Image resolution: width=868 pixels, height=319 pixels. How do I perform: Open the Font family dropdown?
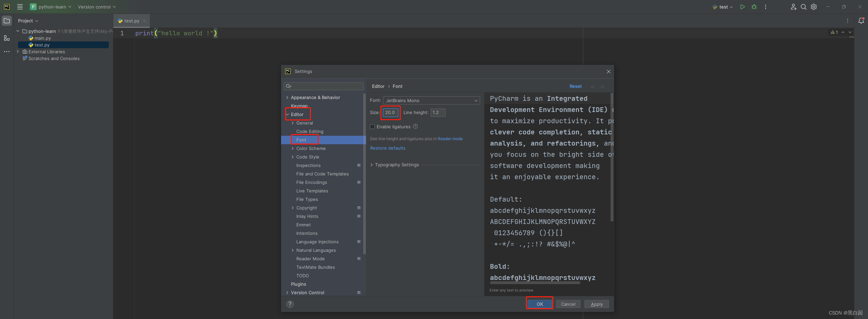[x=431, y=100]
